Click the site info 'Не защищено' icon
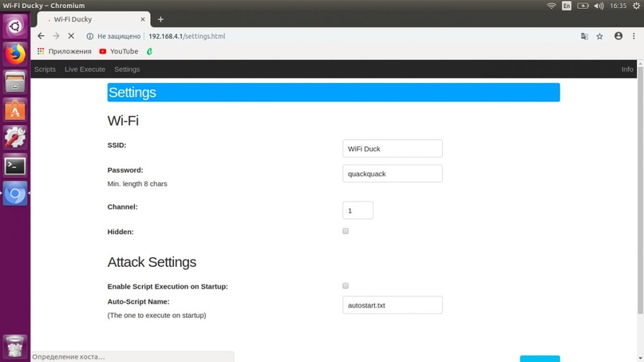Viewport: 644px width, 362px height. 90,36
